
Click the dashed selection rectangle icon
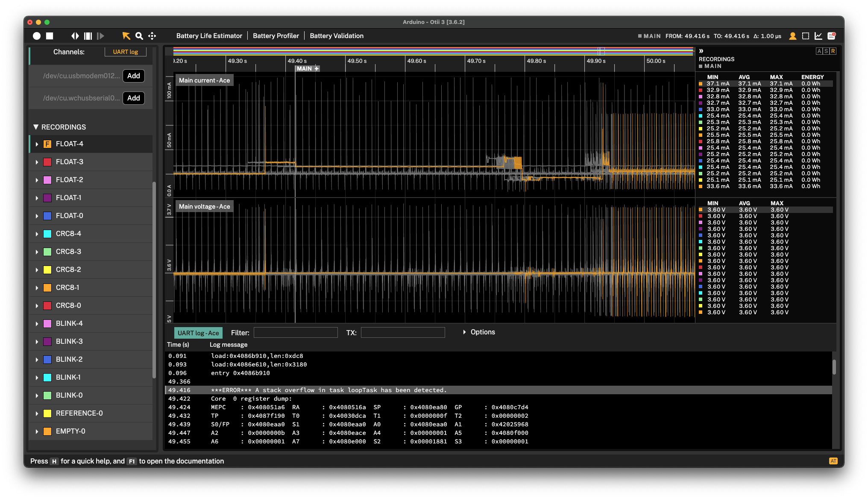click(x=806, y=36)
